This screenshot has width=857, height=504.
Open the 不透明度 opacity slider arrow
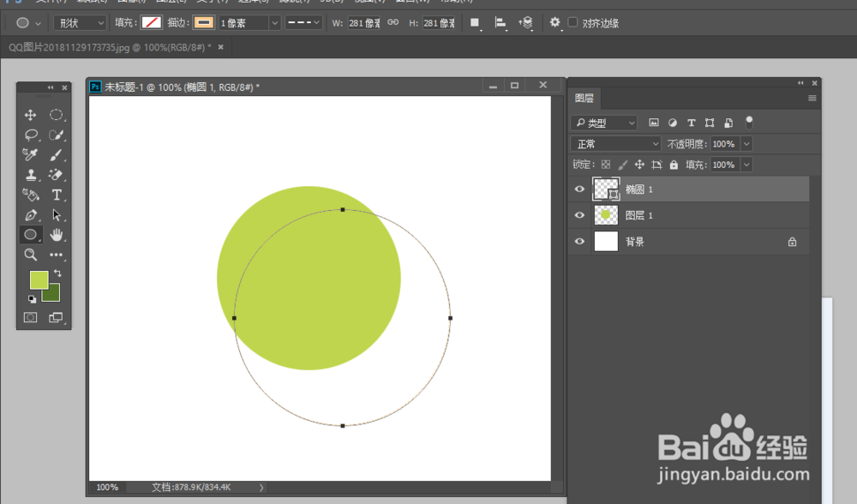click(x=746, y=144)
